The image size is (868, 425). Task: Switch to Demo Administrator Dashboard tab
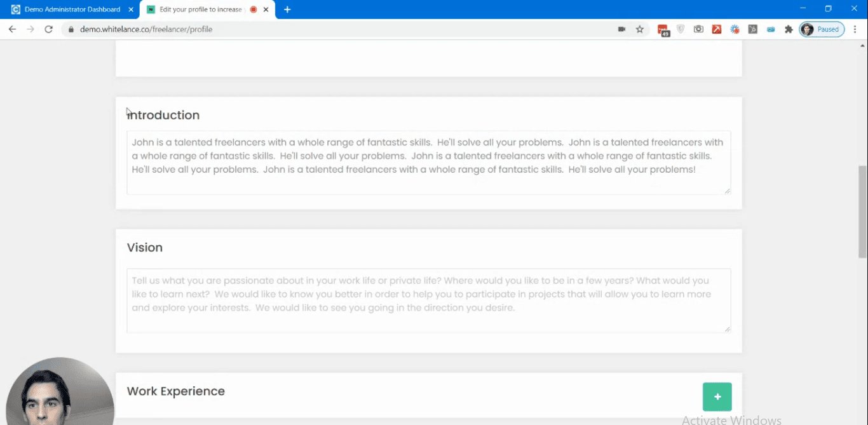(72, 10)
